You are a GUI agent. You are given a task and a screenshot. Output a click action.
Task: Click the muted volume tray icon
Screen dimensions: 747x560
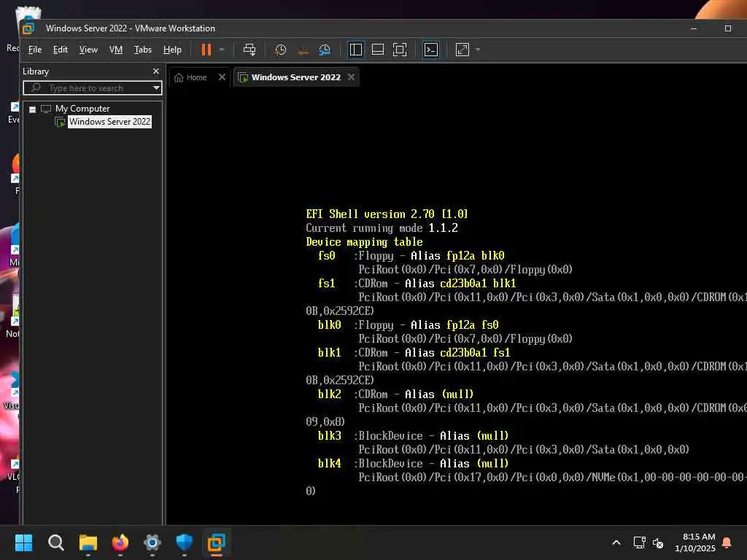point(658,542)
